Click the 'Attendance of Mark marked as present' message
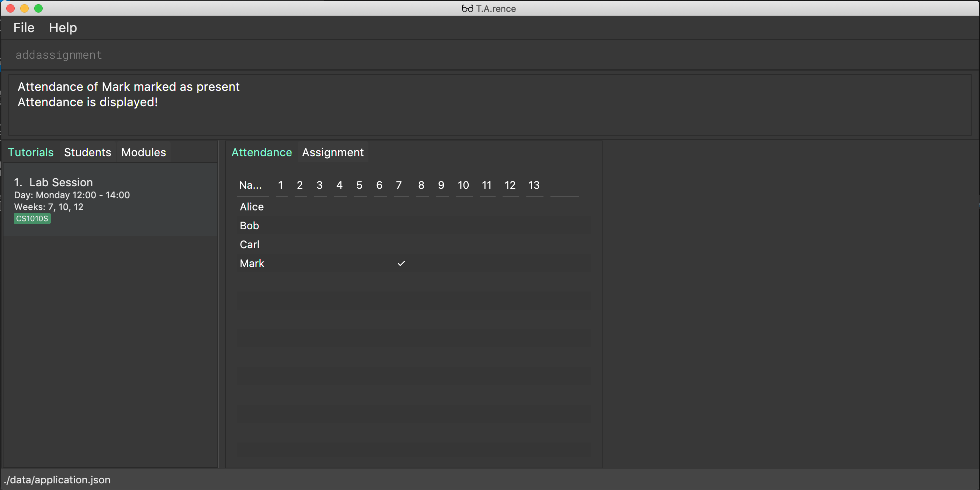The height and width of the screenshot is (490, 980). point(129,87)
